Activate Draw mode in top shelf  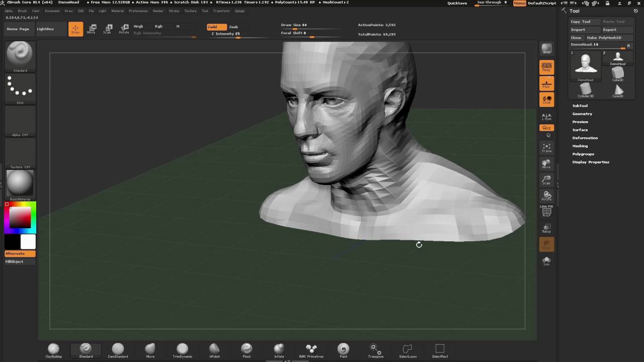coord(75,29)
